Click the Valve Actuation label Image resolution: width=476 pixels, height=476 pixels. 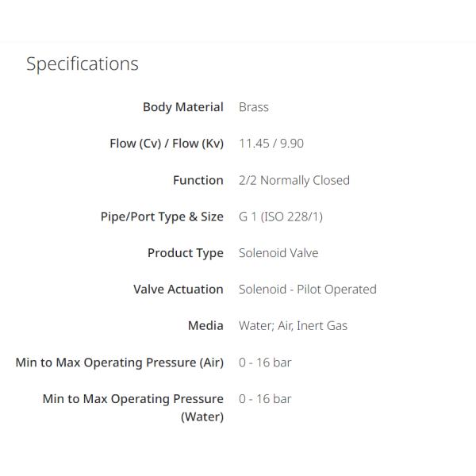coord(178,290)
